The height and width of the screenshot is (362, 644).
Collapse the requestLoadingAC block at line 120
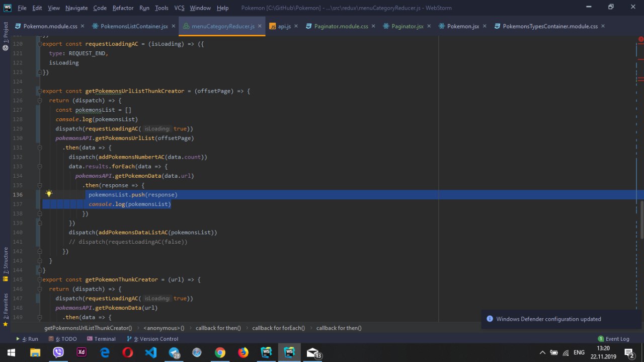39,44
